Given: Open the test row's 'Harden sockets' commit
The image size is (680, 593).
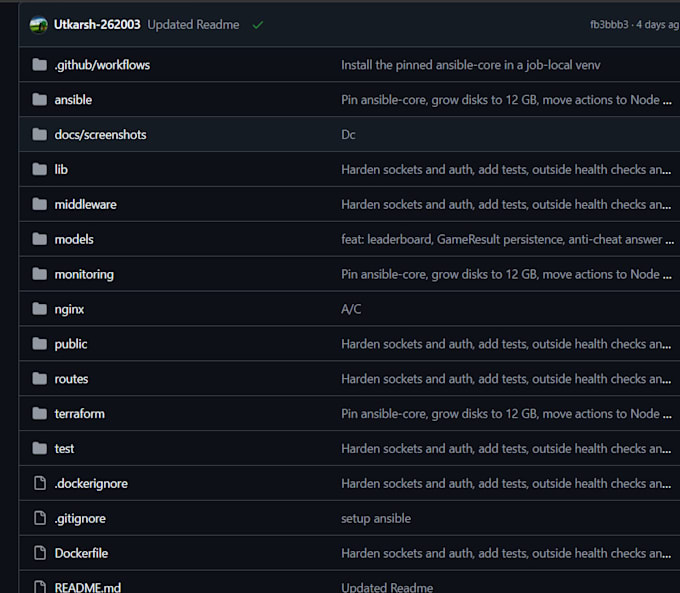Looking at the screenshot, I should click(x=506, y=449).
